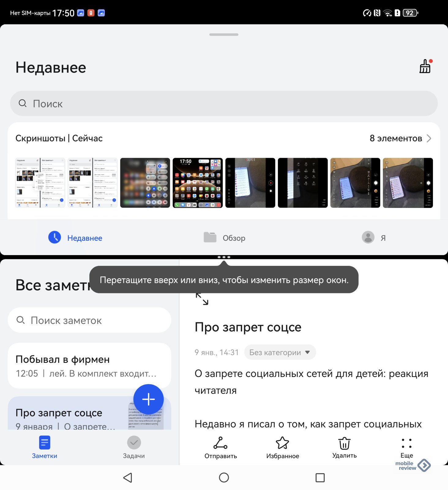Open the Задачи tab

[x=134, y=447]
